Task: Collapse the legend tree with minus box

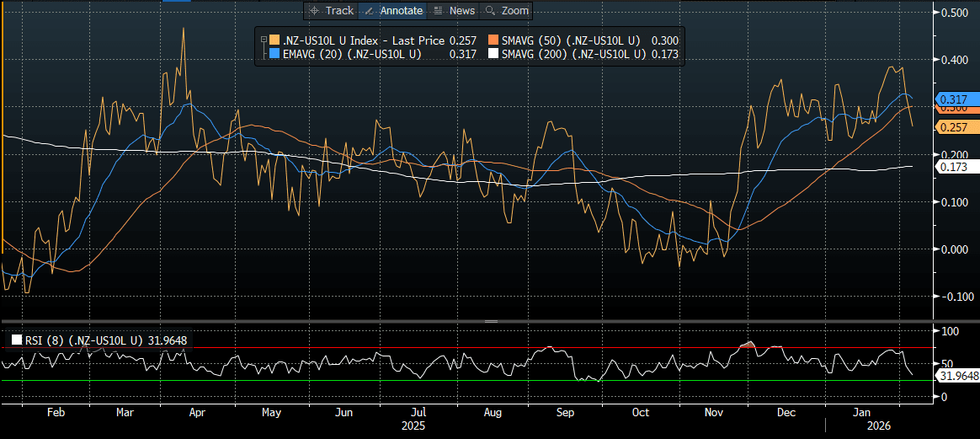Action: (264, 40)
